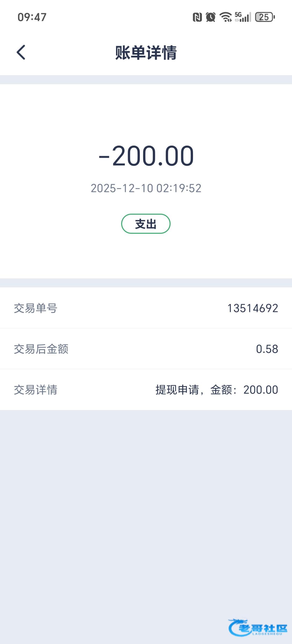Viewport: 292px width, 644px height.
Task: Select the transaction number 13514692
Action: (253, 308)
